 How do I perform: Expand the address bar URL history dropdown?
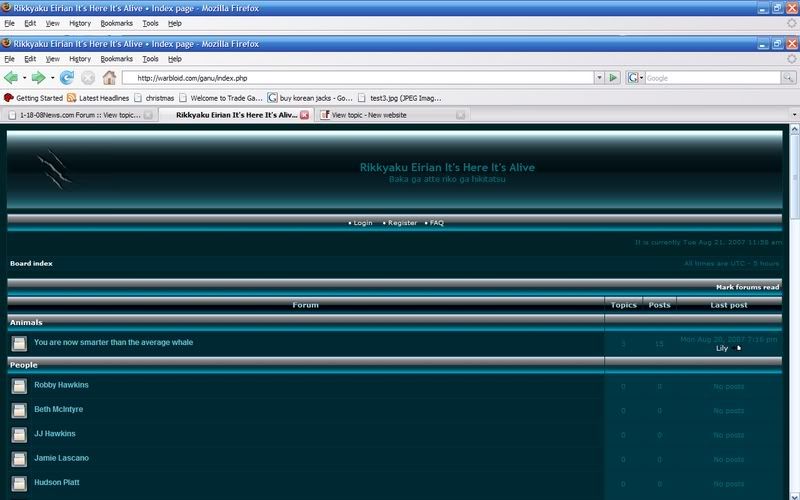coord(599,78)
